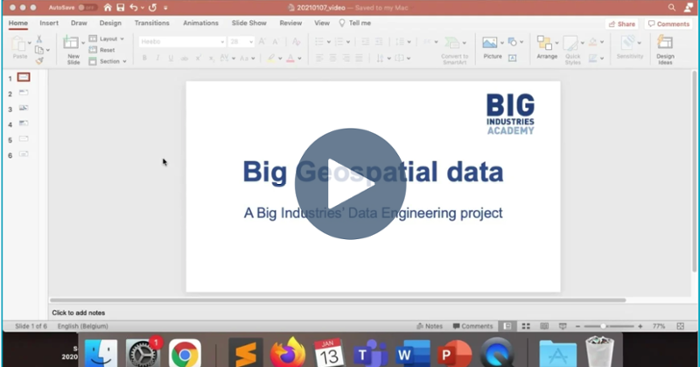Select the Format Painter brush
The height and width of the screenshot is (367, 700).
click(39, 61)
